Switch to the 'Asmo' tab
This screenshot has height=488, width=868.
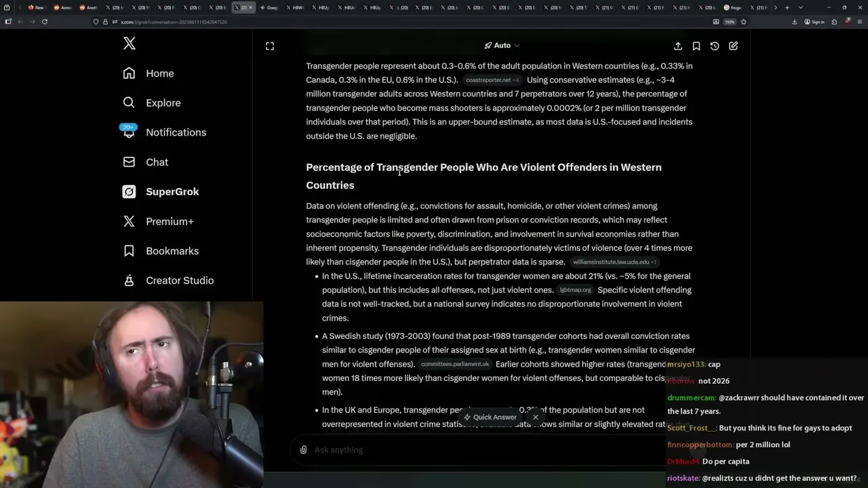[x=62, y=7]
